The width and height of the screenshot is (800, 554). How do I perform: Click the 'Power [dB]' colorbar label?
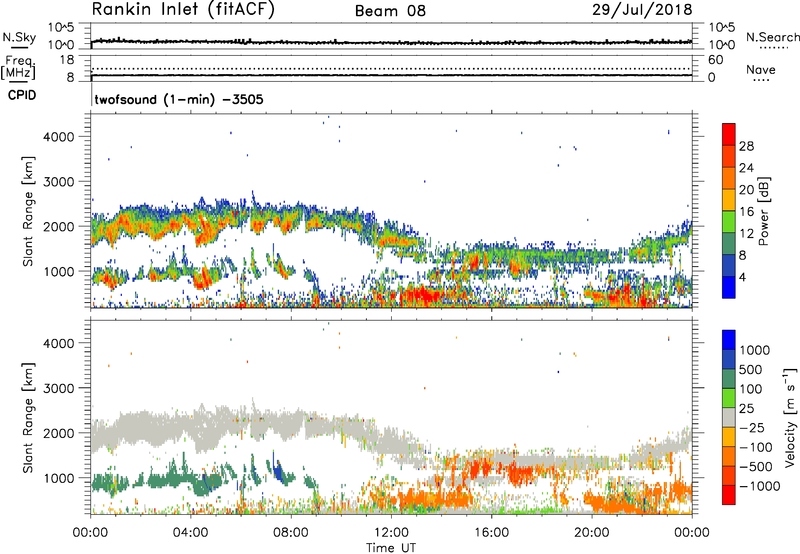pos(763,211)
